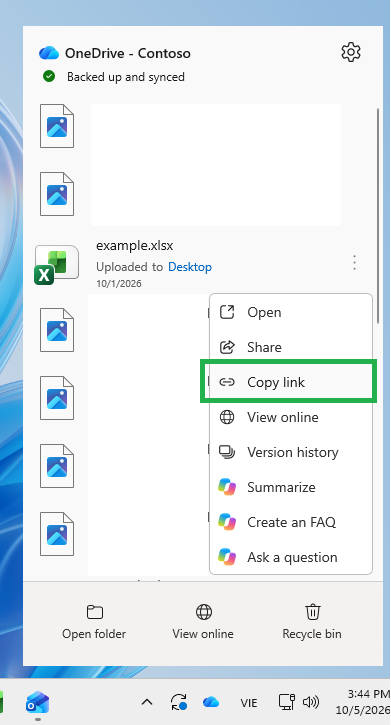Click the Excel icon for example.xlsx

56,264
